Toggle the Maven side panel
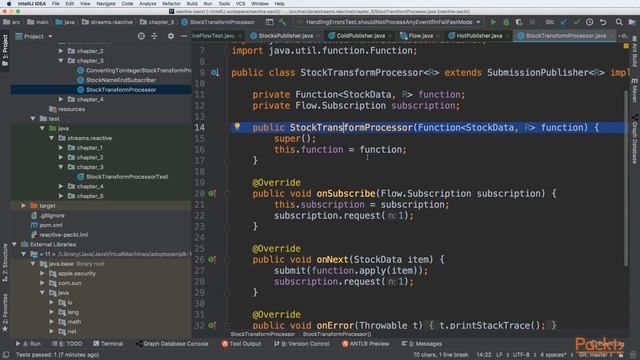This screenshot has height=360, width=640. coord(635,90)
